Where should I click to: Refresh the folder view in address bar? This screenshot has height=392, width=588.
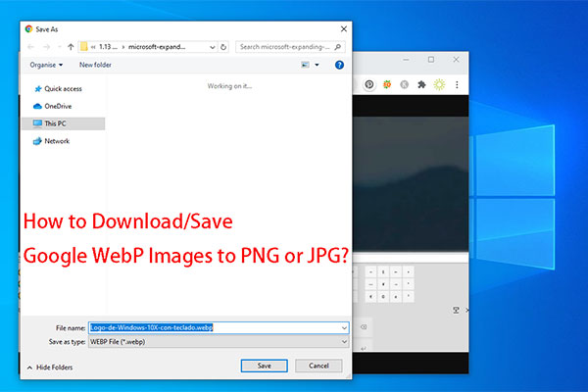point(223,47)
